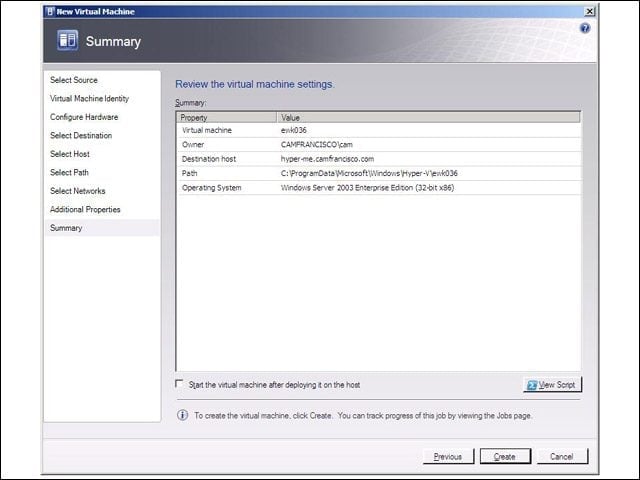Open the Select Path step
The height and width of the screenshot is (480, 640).
click(69, 172)
